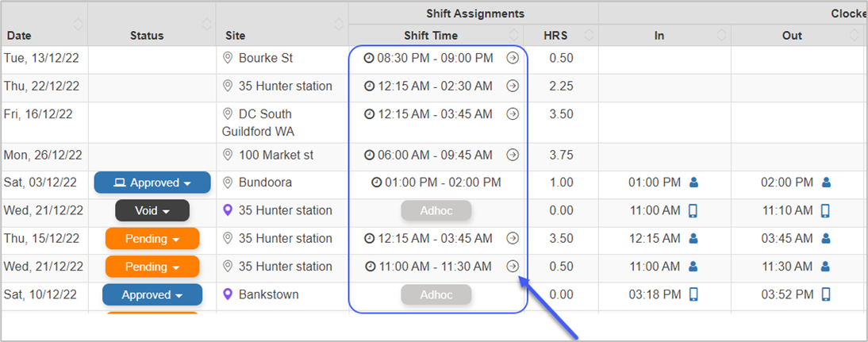This screenshot has height=342, width=868.
Task: Click mobile icon beside 11:10 AM
Action: tap(825, 211)
